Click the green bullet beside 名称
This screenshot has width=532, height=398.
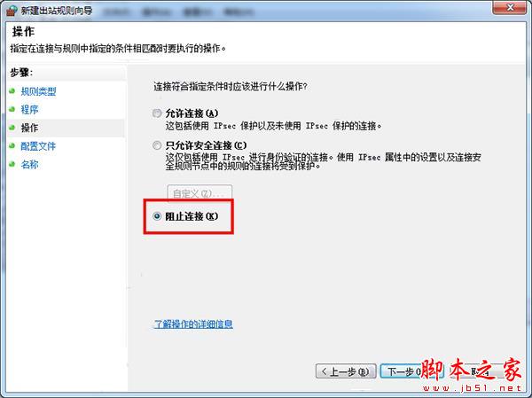point(12,164)
